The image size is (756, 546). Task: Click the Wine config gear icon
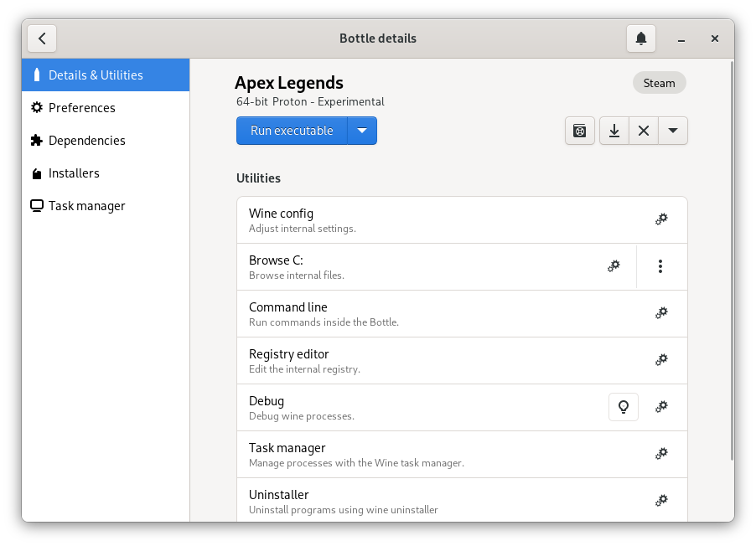click(x=660, y=219)
